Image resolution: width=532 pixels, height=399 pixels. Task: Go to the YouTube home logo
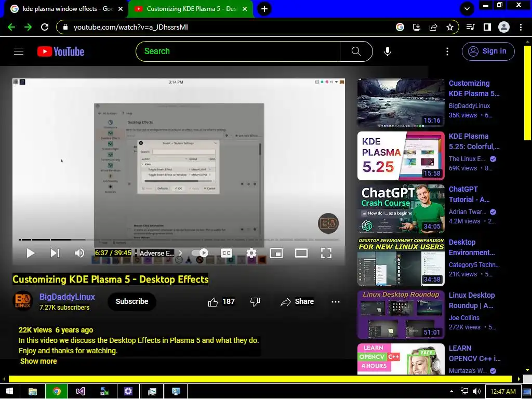[x=61, y=51]
